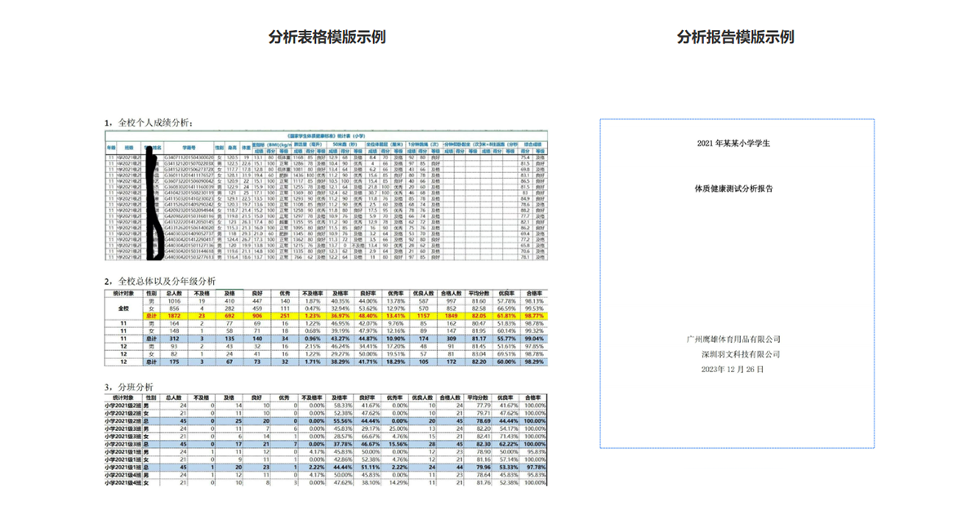Click report title 体质健康测试分析报告

click(x=734, y=188)
